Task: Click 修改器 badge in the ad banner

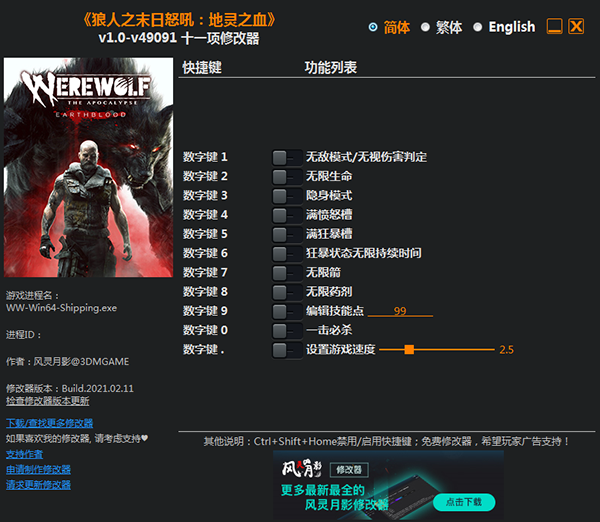Action: (x=349, y=470)
